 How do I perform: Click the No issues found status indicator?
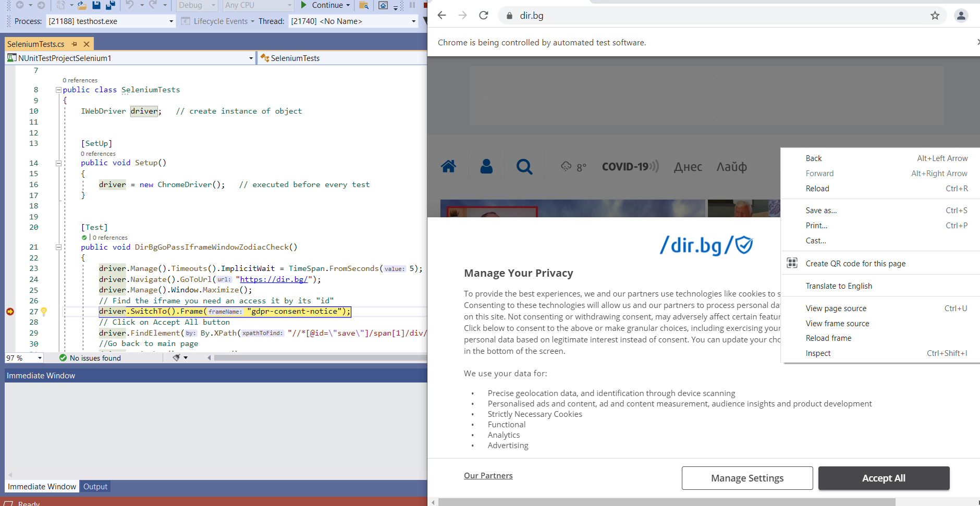[x=90, y=358]
